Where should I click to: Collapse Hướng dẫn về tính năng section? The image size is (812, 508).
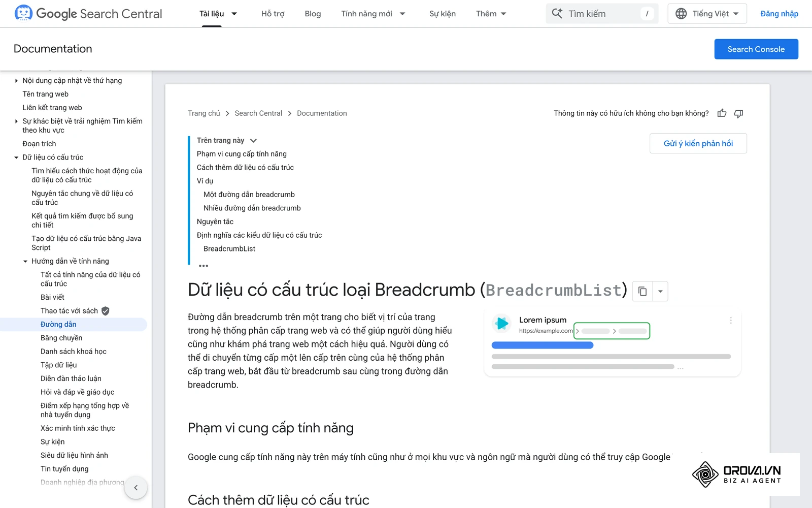click(25, 261)
